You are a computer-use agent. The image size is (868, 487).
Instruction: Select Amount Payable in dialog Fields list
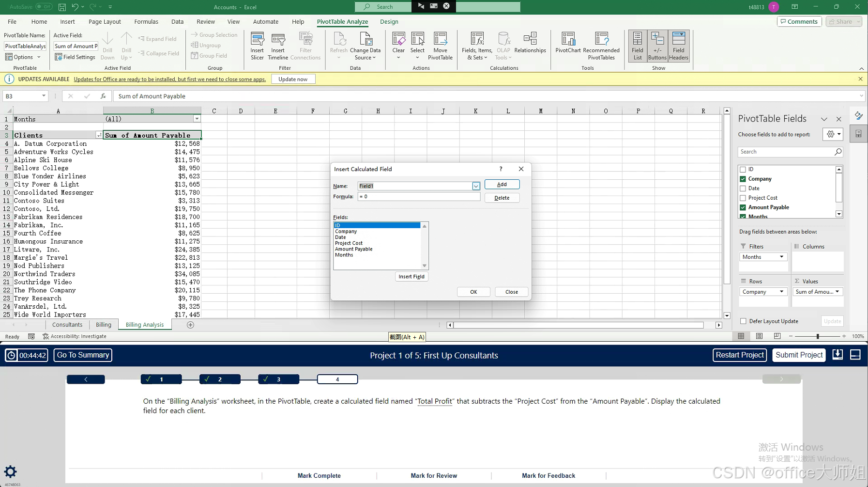point(353,249)
